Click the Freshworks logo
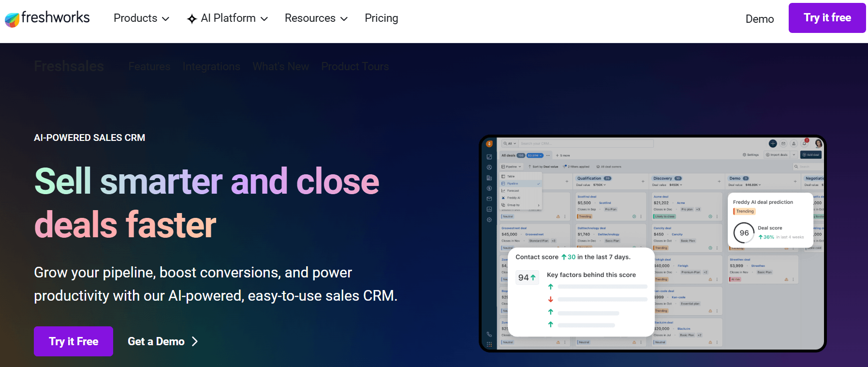 [47, 18]
